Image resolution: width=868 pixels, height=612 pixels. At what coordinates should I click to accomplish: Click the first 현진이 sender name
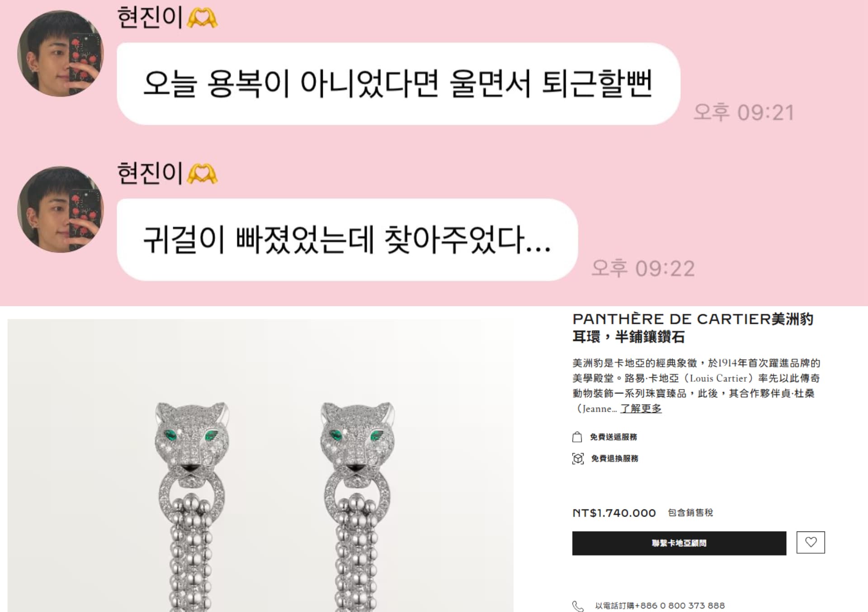[150, 18]
